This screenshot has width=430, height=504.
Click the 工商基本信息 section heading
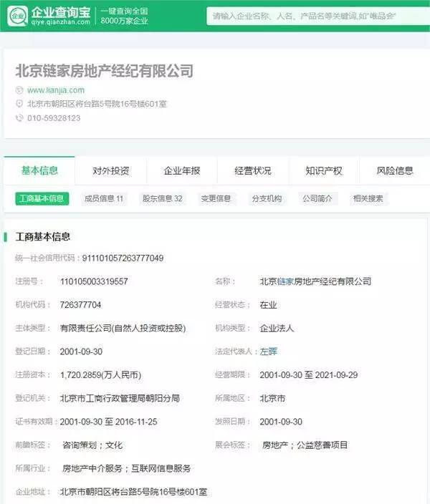coord(43,237)
